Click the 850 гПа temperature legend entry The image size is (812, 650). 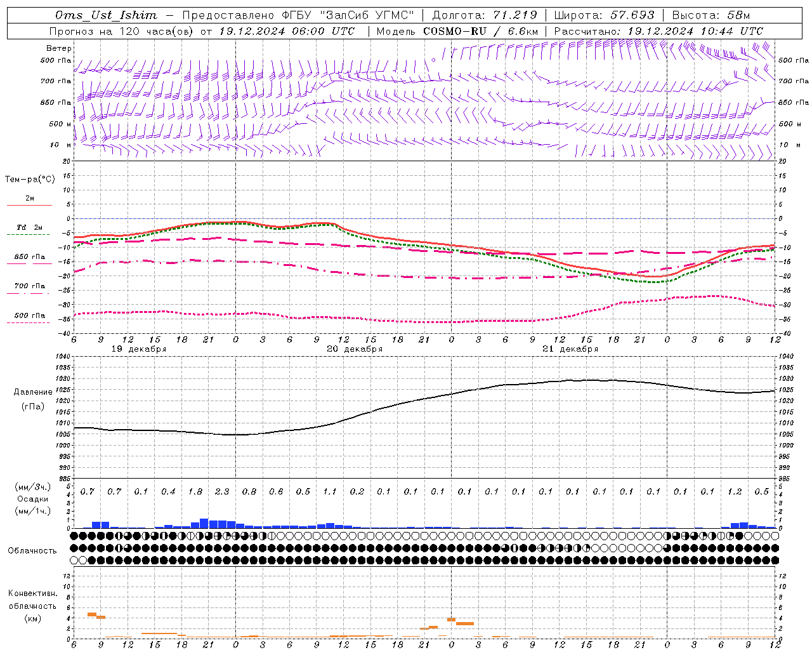point(30,256)
